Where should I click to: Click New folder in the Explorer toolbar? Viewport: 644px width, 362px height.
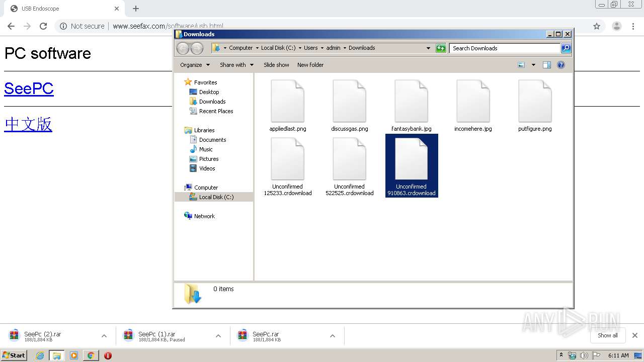(310, 65)
